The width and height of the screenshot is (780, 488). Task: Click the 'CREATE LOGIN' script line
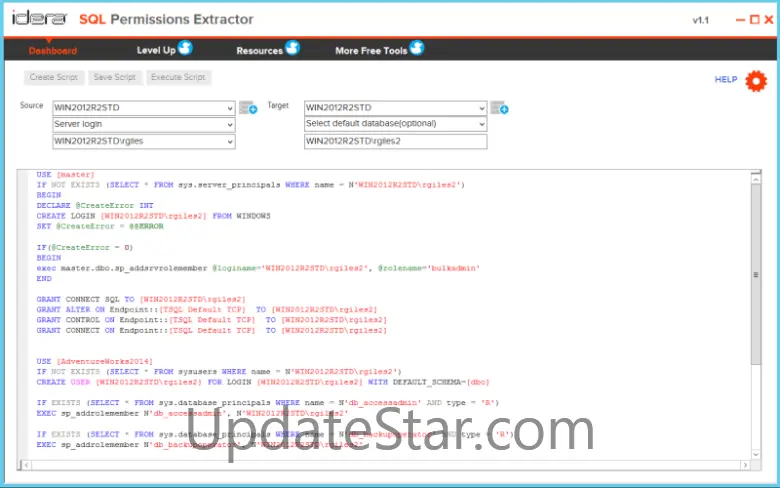pyautogui.click(x=153, y=216)
